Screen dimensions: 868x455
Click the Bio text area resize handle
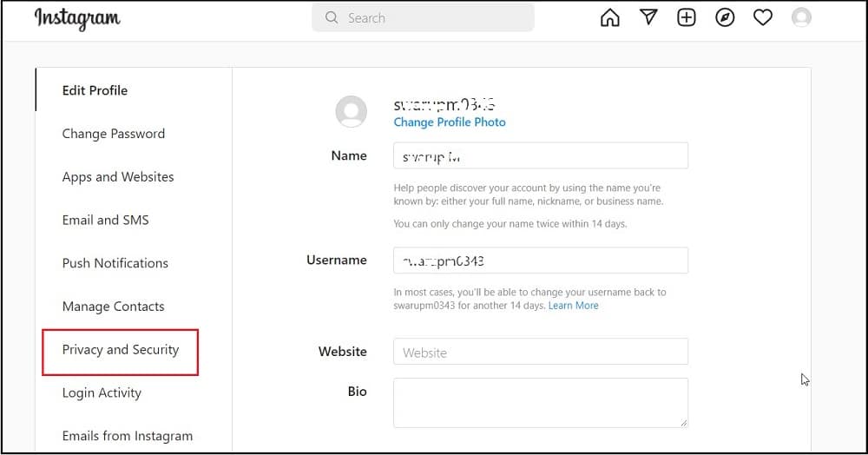click(x=684, y=423)
